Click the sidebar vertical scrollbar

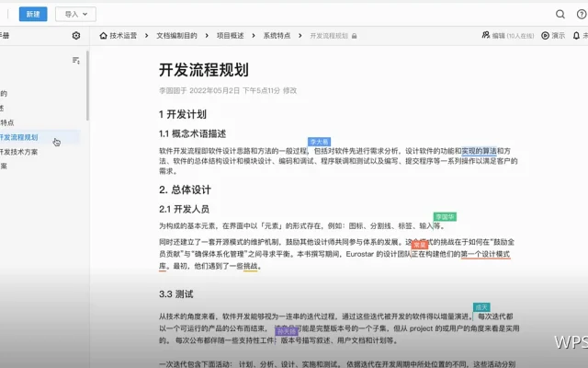tap(88, 86)
